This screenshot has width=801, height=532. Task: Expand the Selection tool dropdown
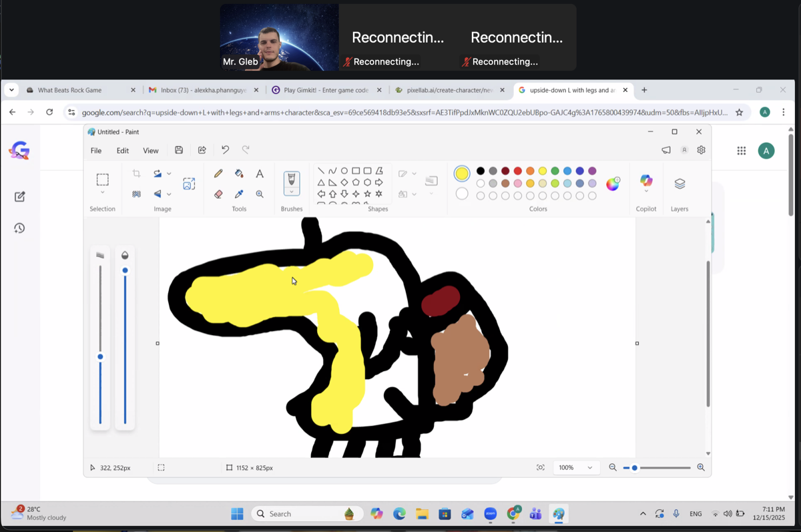(x=102, y=193)
